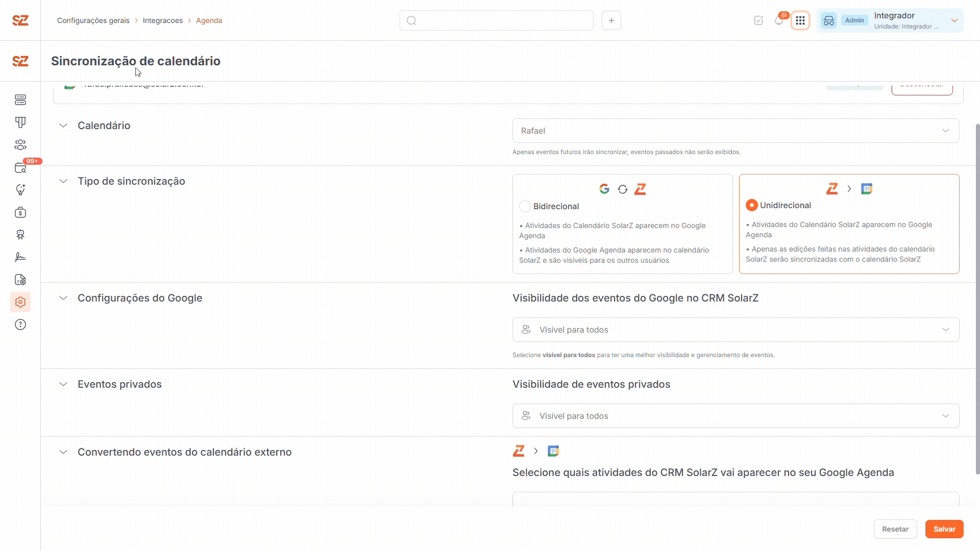Image resolution: width=980 pixels, height=551 pixels.
Task: Open private events visibility dropdown
Action: click(x=736, y=416)
